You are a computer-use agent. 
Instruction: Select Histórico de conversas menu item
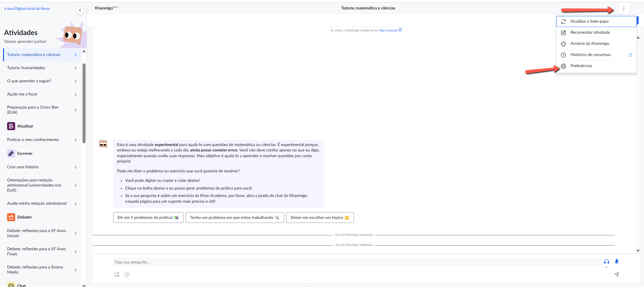[x=596, y=55]
